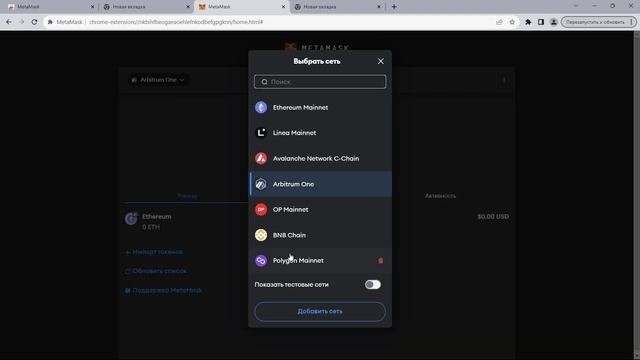Click the browser address bar URL

coord(176,22)
